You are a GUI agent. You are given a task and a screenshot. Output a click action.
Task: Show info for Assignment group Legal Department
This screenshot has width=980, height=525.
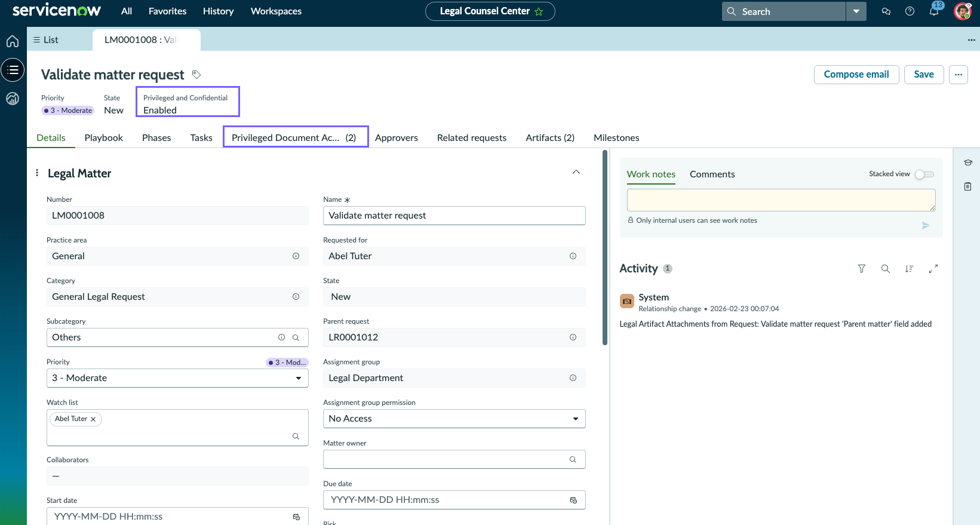[573, 378]
